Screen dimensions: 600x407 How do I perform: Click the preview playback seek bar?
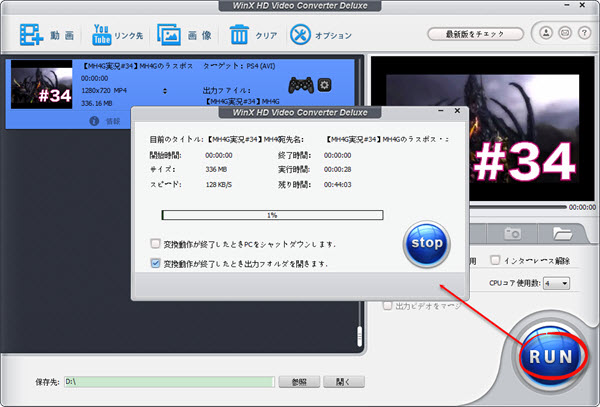point(516,207)
